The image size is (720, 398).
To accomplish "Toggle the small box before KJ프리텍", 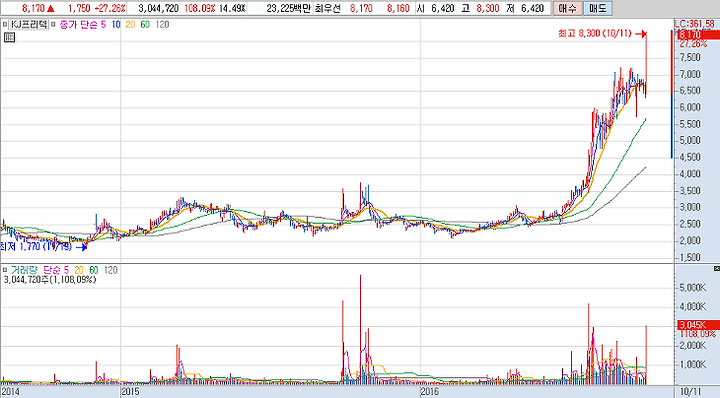I will tap(5, 24).
